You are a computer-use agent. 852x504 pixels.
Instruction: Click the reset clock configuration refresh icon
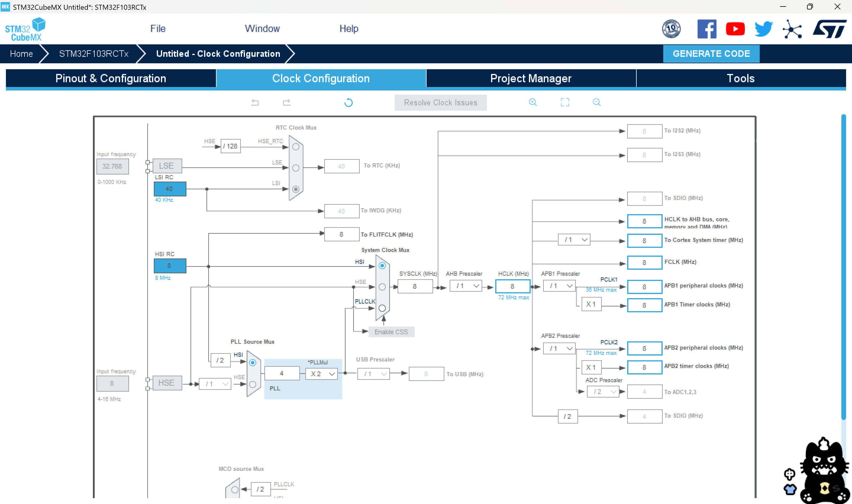[x=348, y=103]
